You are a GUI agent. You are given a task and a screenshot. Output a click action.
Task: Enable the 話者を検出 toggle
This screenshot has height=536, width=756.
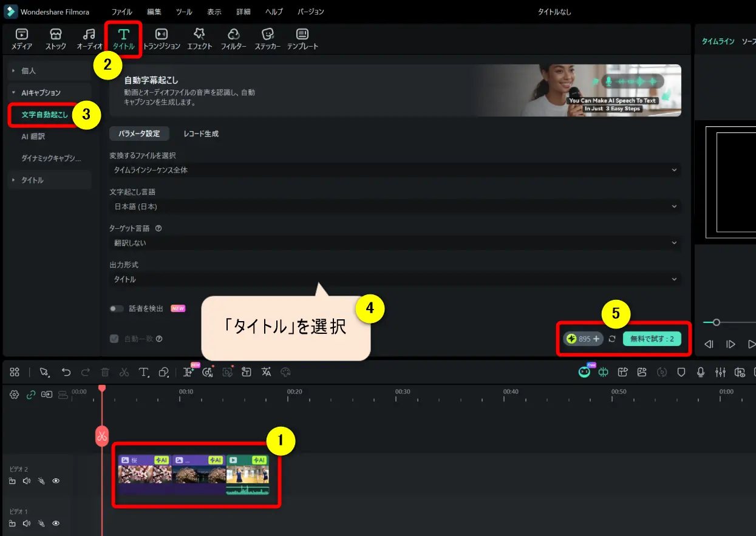(x=116, y=308)
